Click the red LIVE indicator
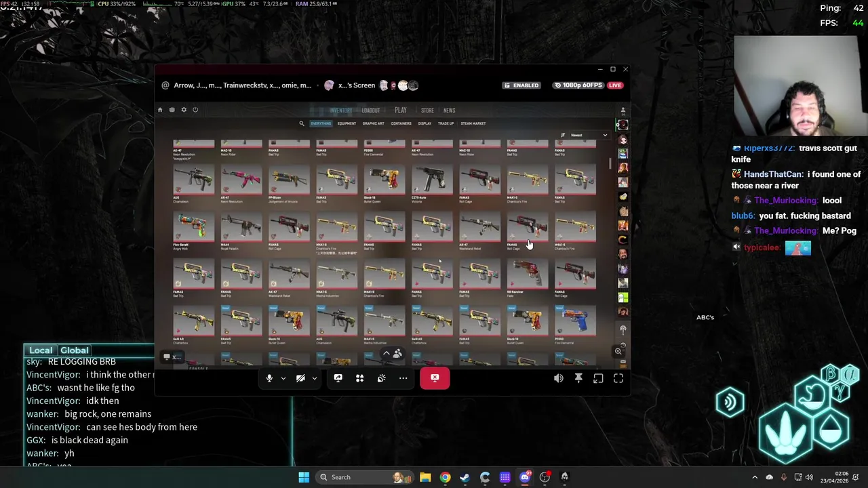868x488 pixels. (615, 85)
